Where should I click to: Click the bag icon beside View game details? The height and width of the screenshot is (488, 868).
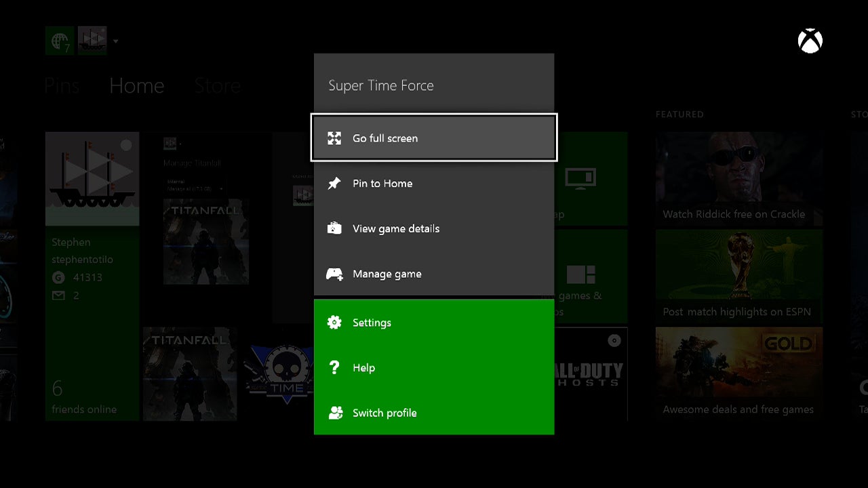pyautogui.click(x=334, y=228)
